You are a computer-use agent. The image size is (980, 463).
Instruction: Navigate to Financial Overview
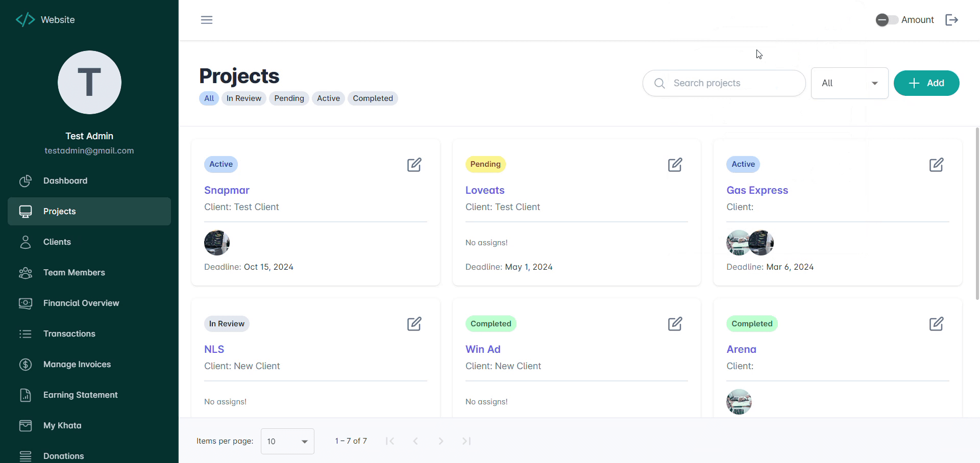point(81,303)
